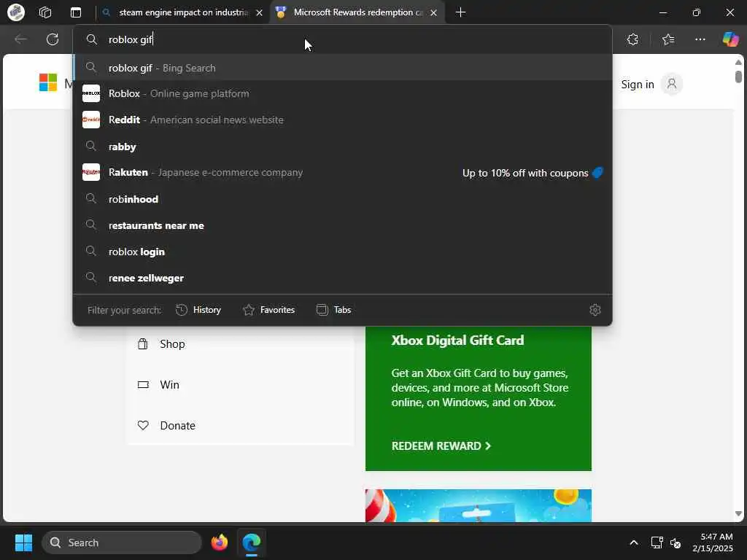Open the network status tray icon
Screen dimensions: 747x560
point(657,542)
